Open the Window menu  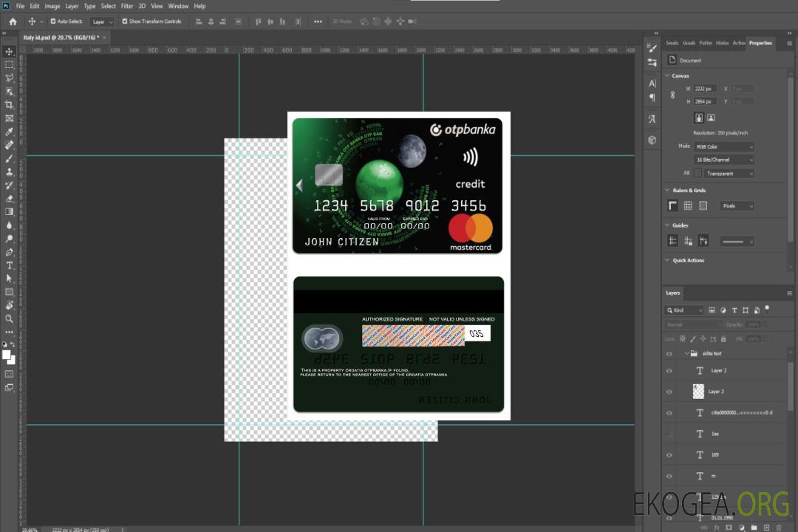(178, 6)
